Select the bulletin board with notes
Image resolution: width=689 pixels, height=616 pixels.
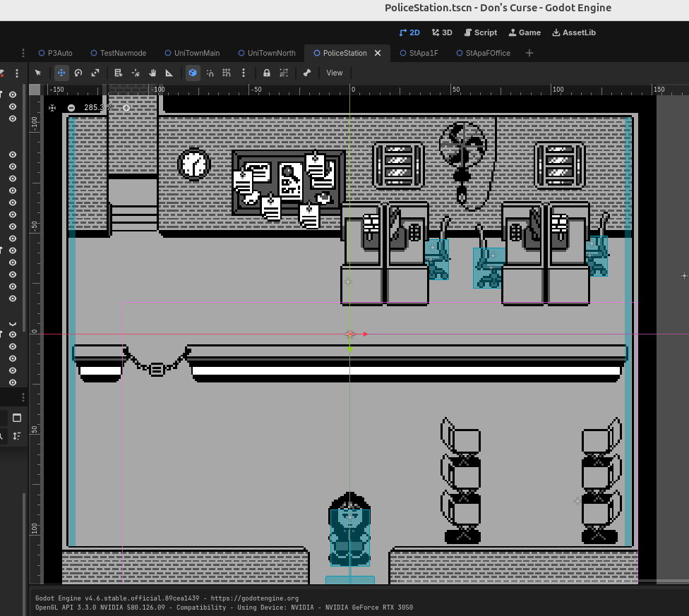tap(288, 188)
